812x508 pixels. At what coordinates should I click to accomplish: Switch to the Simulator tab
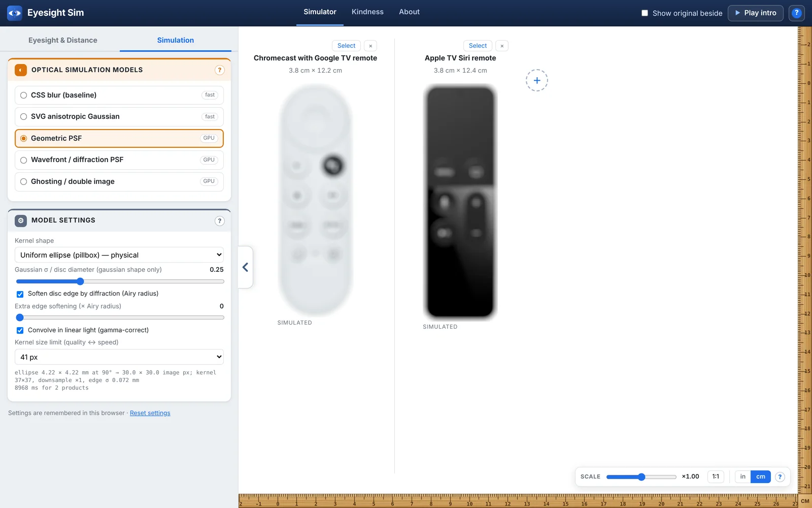pyautogui.click(x=320, y=12)
